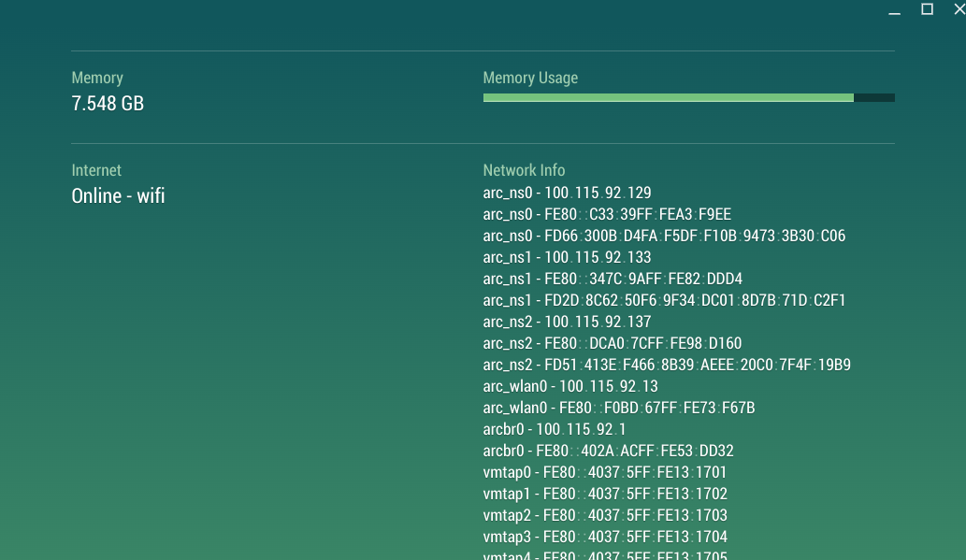Click the Memory Usage heading
This screenshot has height=560, width=966.
click(x=530, y=78)
